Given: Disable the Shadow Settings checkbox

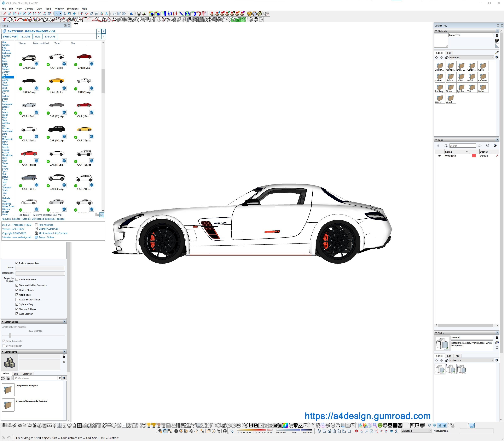Looking at the screenshot, I should click(x=17, y=309).
